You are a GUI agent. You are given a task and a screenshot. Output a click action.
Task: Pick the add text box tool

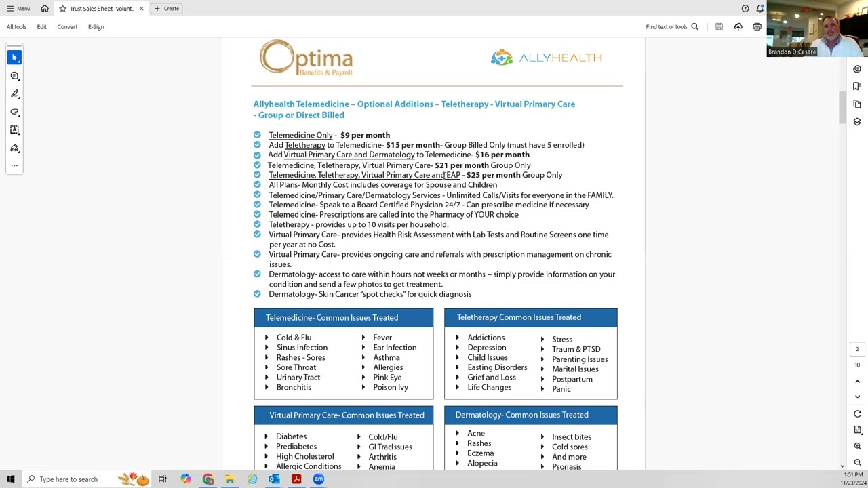pos(15,130)
